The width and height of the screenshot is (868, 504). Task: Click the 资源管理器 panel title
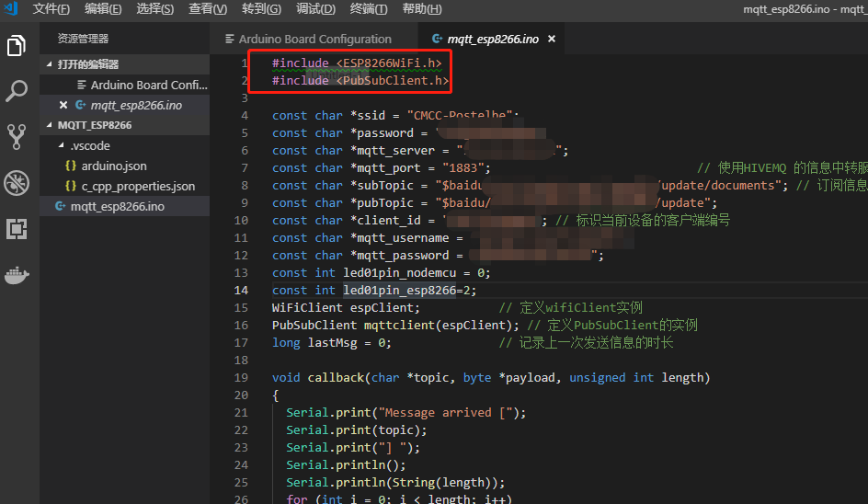coord(83,39)
